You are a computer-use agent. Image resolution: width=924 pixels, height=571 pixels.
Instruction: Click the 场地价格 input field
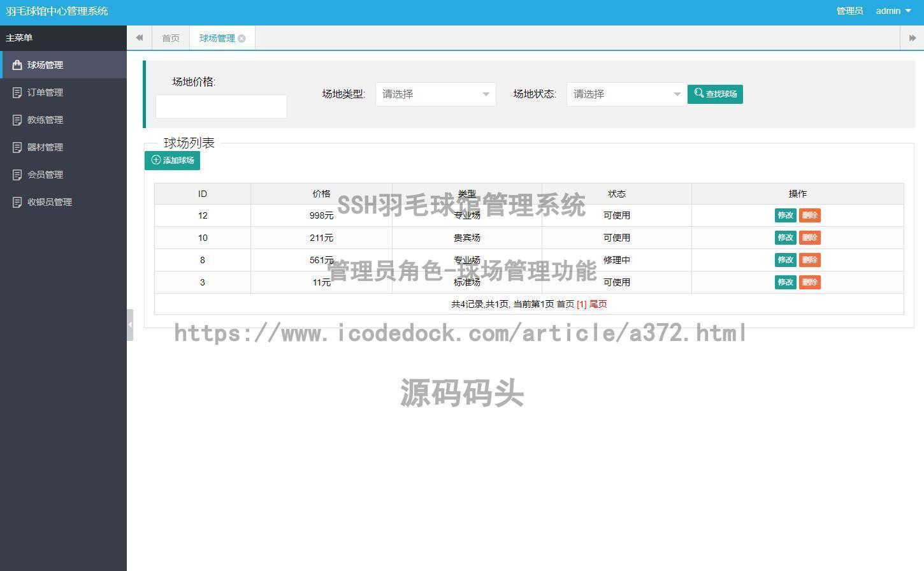click(x=221, y=106)
